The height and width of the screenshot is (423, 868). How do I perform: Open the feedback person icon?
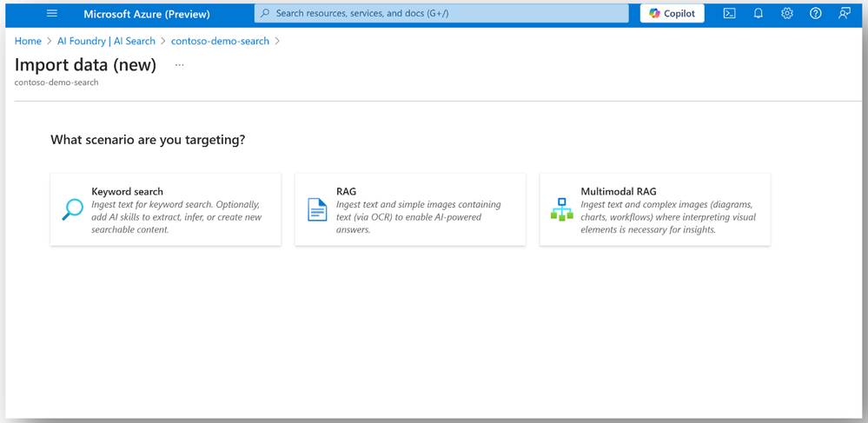pos(845,14)
